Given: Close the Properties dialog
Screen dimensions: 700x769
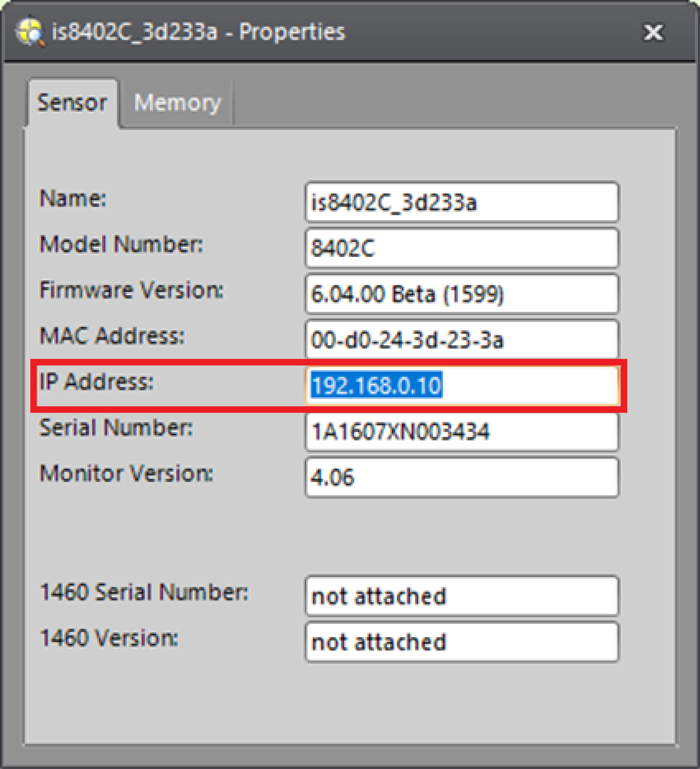Looking at the screenshot, I should click(653, 32).
